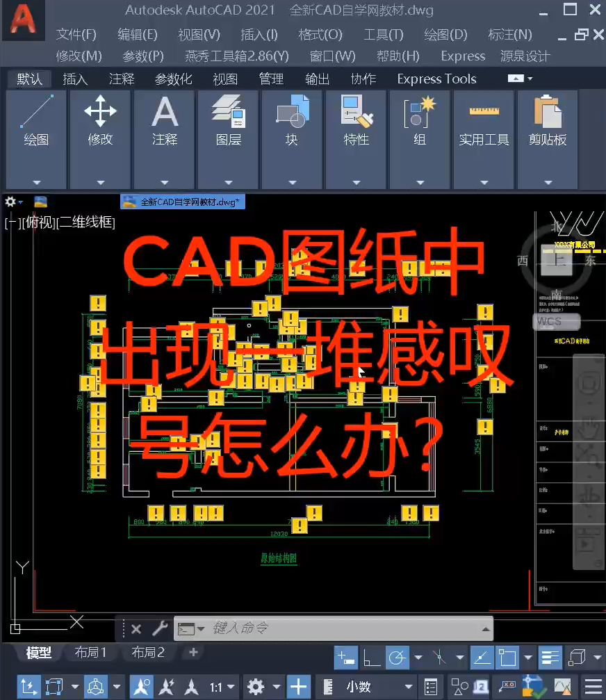The width and height of the screenshot is (606, 700).
Task: Click the command line recent commands icon
Action: tap(186, 628)
